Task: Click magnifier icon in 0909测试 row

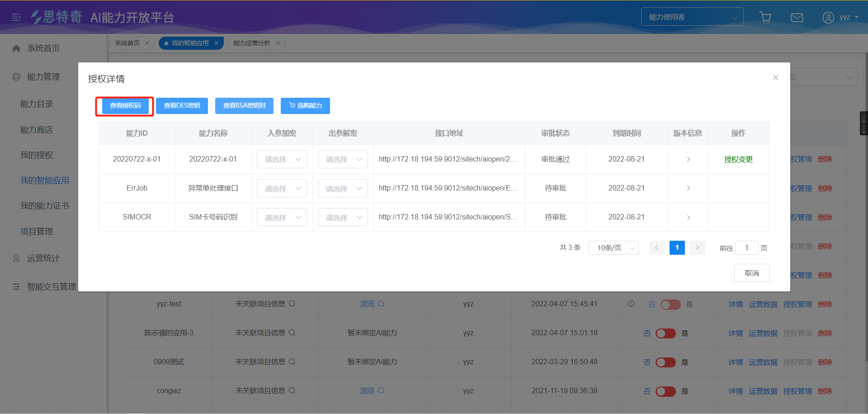Action: click(x=292, y=362)
